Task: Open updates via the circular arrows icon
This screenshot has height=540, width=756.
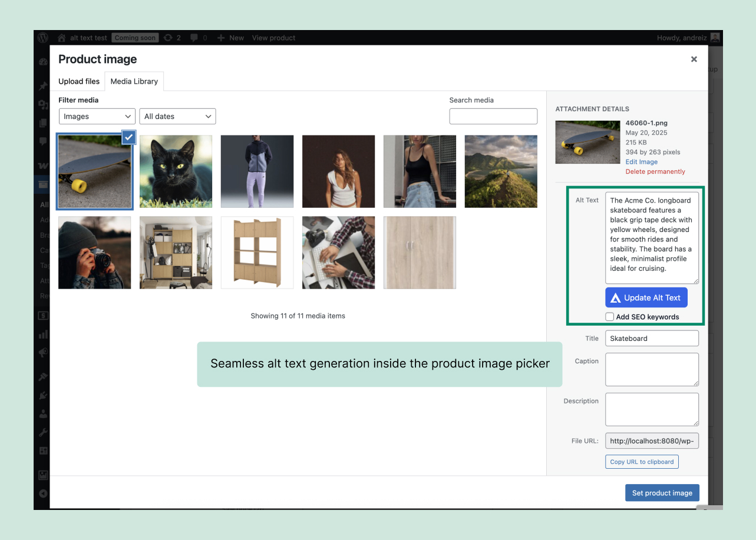Action: click(x=167, y=38)
